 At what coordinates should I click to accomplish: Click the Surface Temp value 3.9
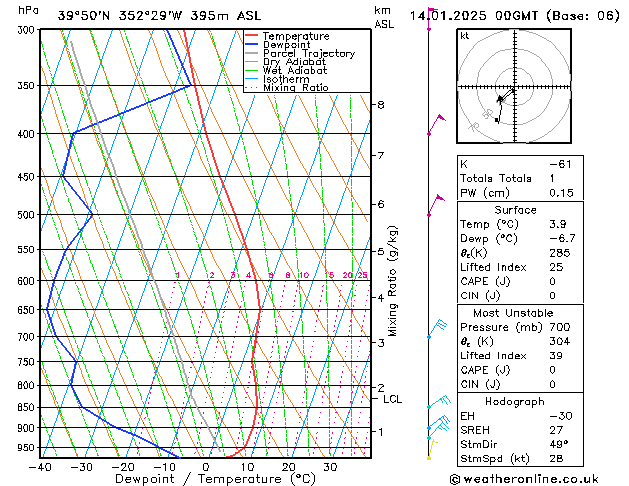(x=558, y=224)
